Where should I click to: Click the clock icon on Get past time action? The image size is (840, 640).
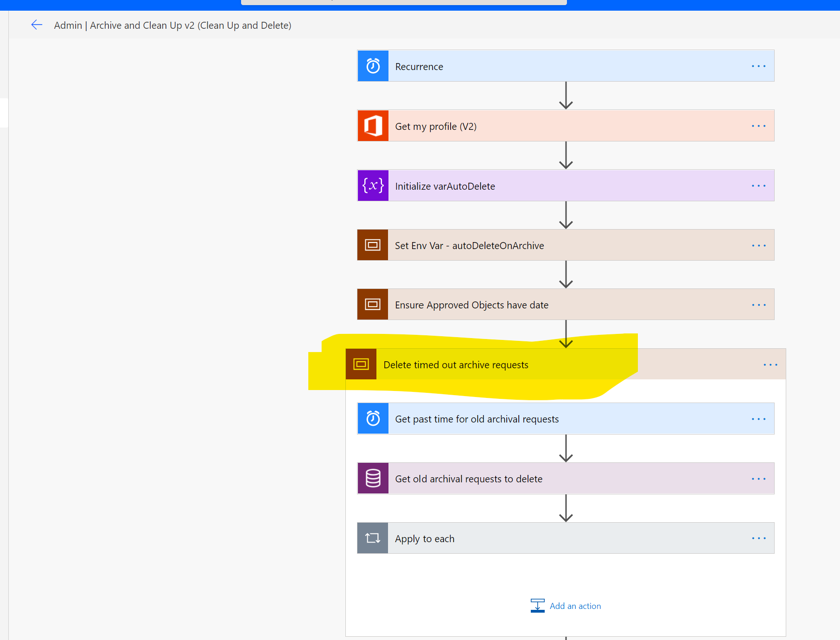click(x=373, y=418)
